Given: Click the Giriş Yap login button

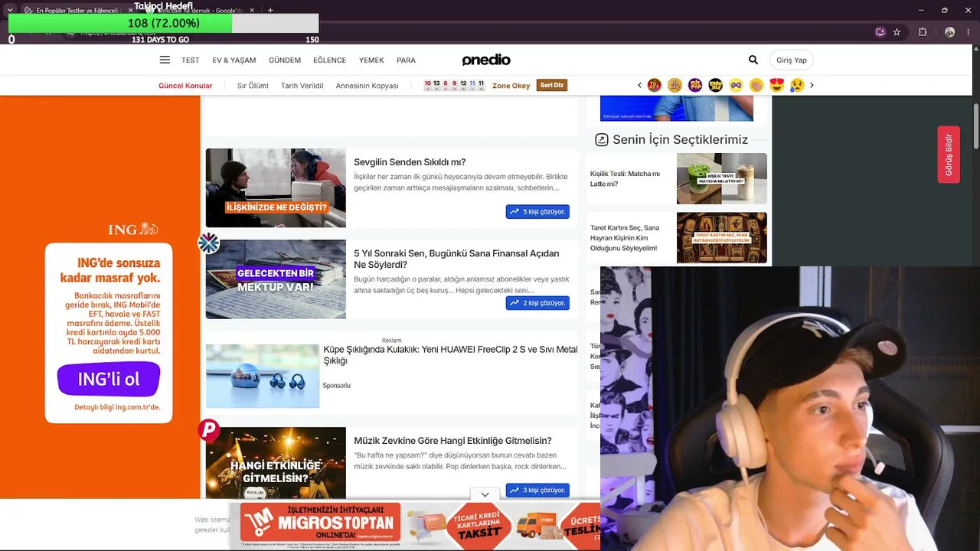Looking at the screenshot, I should point(792,60).
